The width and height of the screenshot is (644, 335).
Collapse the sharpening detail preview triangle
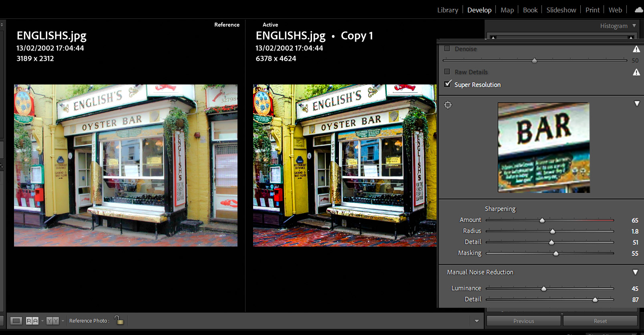pos(637,104)
